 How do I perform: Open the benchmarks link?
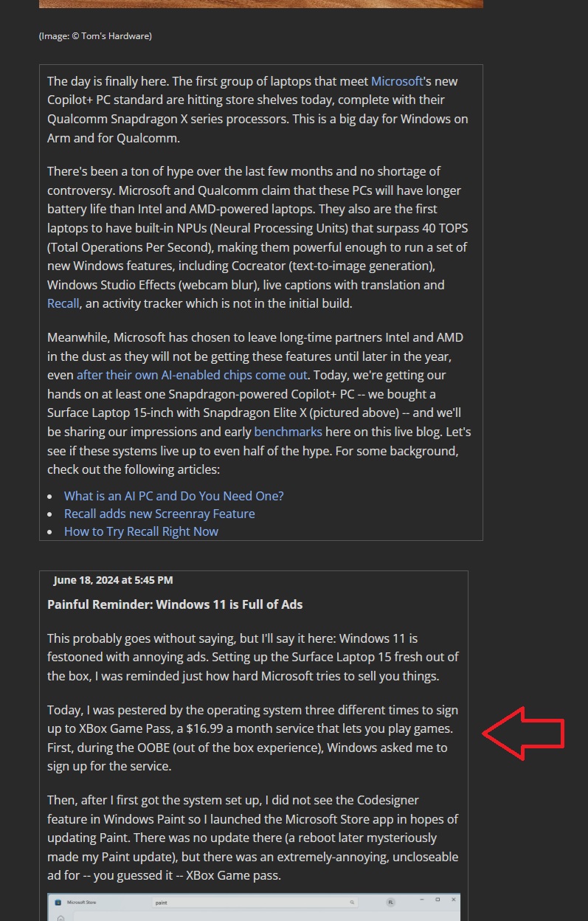click(288, 432)
